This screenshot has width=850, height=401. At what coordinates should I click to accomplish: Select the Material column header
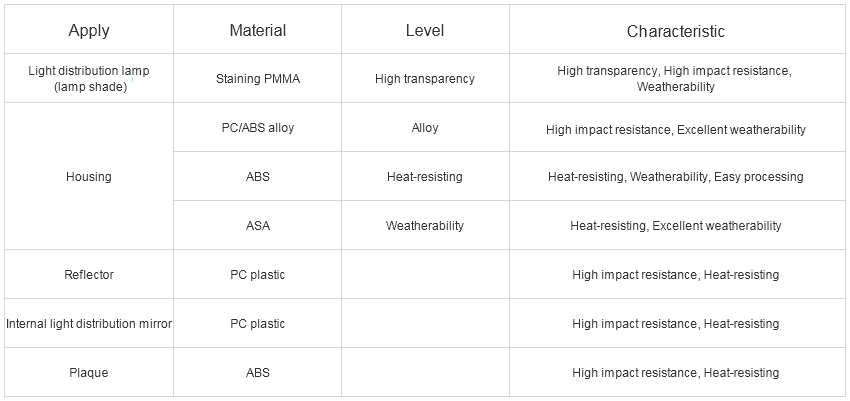click(x=257, y=30)
